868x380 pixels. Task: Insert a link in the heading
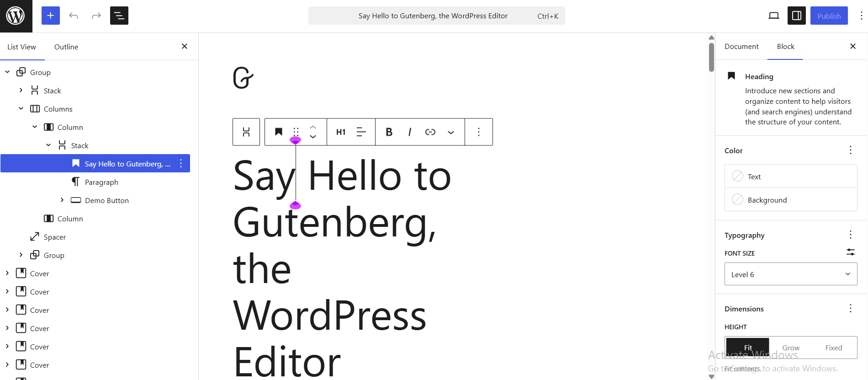[430, 132]
